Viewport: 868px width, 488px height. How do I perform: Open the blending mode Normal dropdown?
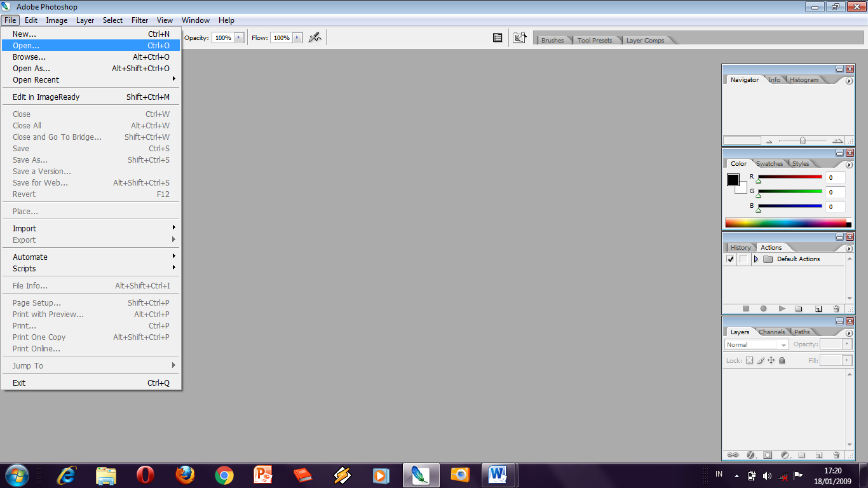click(756, 344)
